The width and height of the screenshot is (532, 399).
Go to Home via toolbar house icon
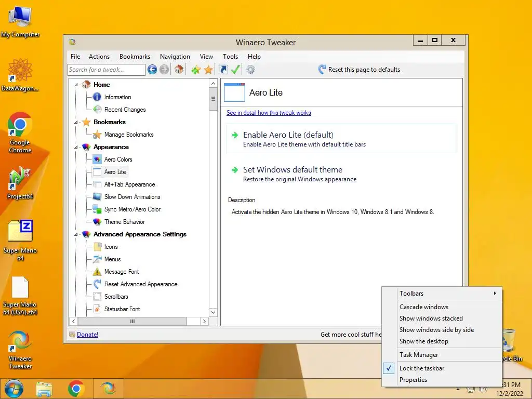pyautogui.click(x=179, y=70)
